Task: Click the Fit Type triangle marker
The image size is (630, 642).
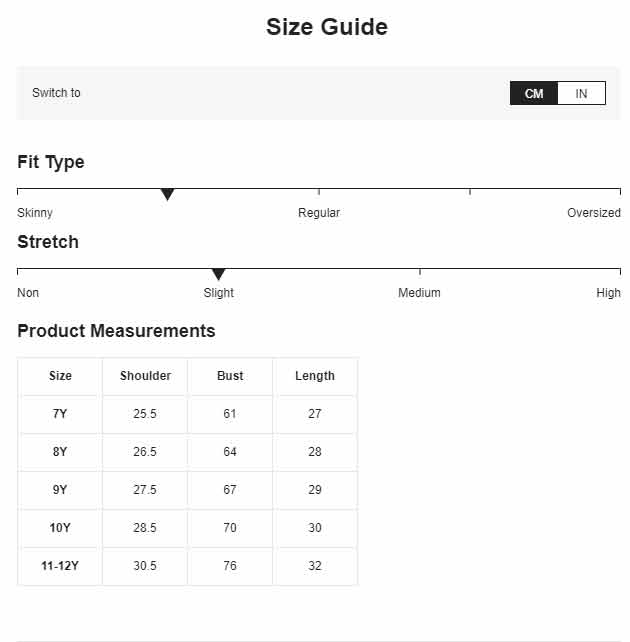Action: coord(167,194)
